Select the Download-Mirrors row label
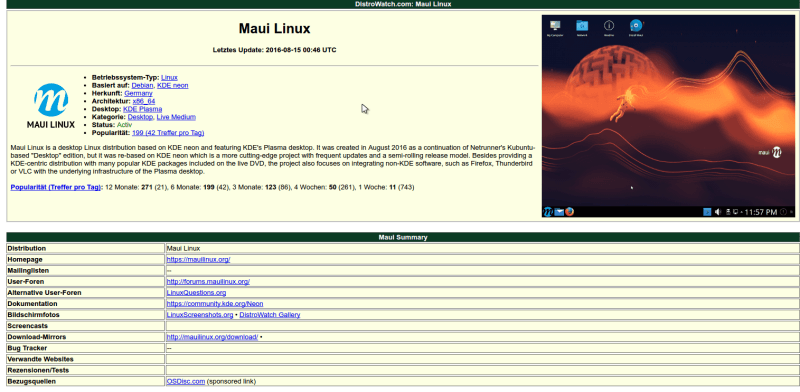 [37, 337]
